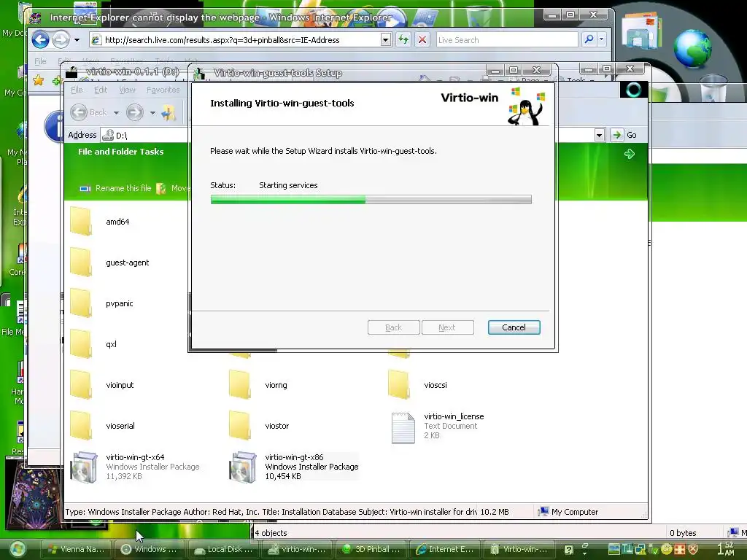Open Edit menu in Explorer window

click(101, 90)
